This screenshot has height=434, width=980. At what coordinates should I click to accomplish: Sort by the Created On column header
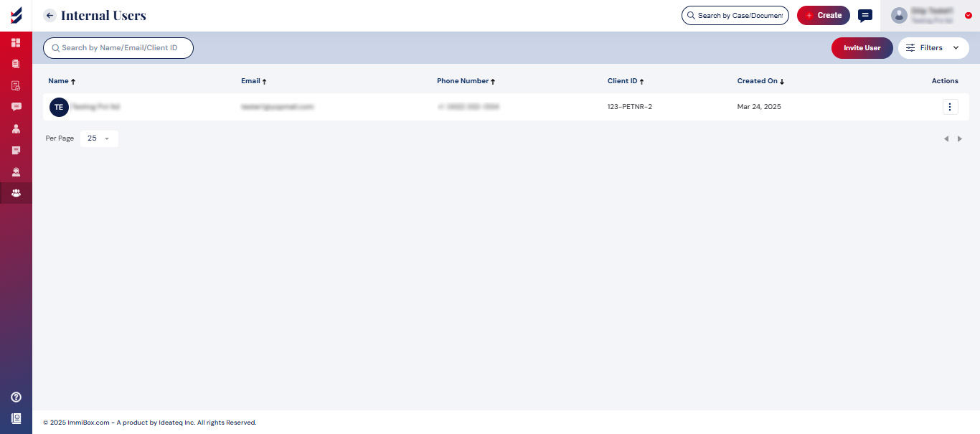pos(760,81)
